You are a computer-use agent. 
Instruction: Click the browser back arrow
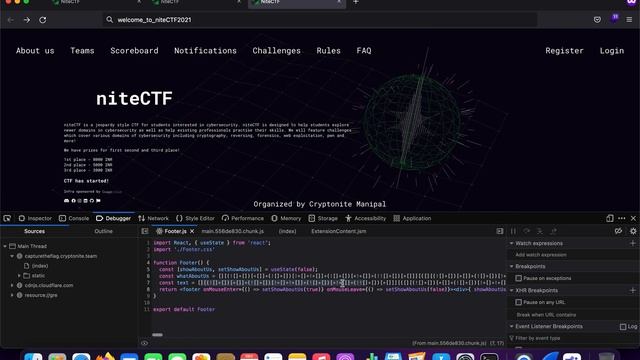coord(11,20)
